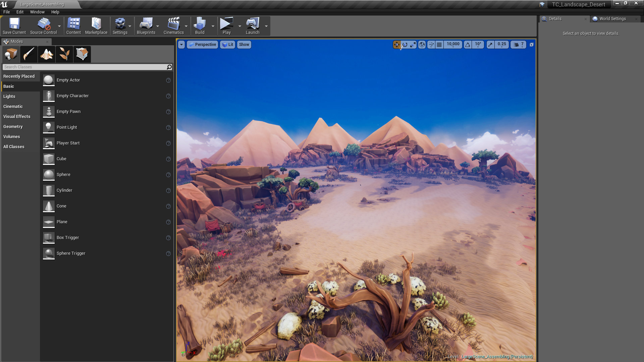Open the Show flags menu

coord(244,45)
